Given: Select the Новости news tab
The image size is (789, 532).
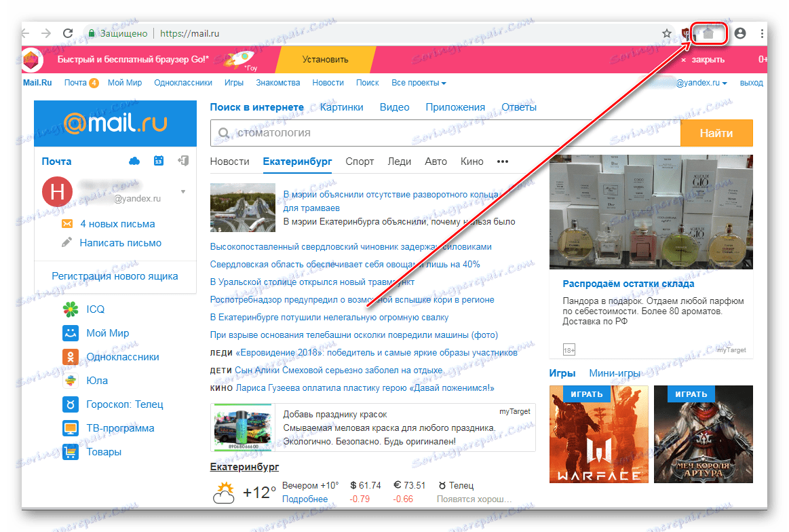Looking at the screenshot, I should point(229,161).
